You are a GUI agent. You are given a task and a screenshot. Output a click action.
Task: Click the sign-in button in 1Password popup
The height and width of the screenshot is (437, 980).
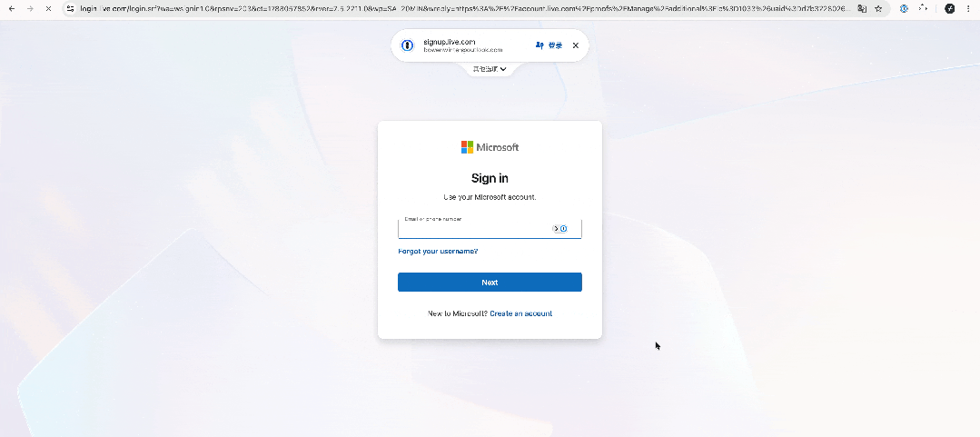[x=549, y=45]
